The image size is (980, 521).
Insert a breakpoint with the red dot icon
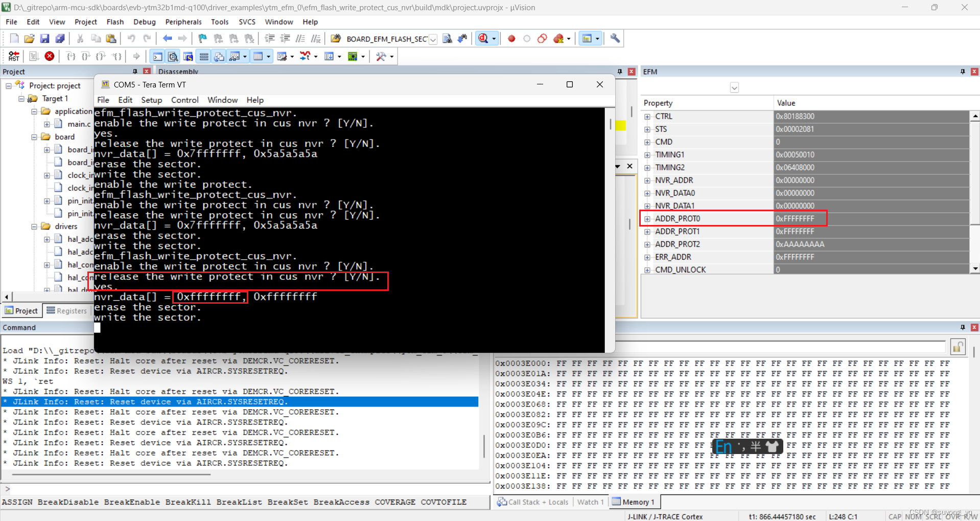(x=511, y=38)
